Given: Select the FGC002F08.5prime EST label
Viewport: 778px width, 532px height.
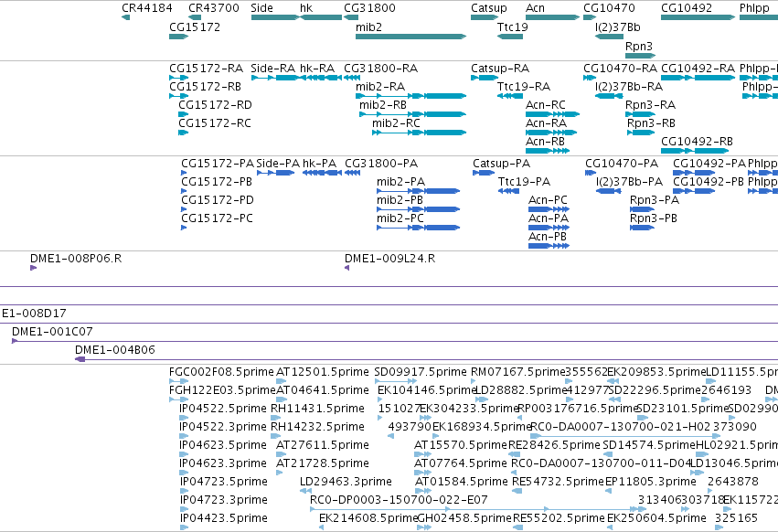Looking at the screenshot, I should tap(221, 372).
